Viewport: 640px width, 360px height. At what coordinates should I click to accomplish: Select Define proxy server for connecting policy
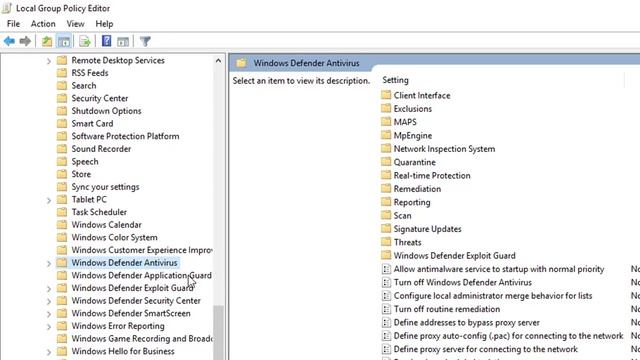point(485,349)
